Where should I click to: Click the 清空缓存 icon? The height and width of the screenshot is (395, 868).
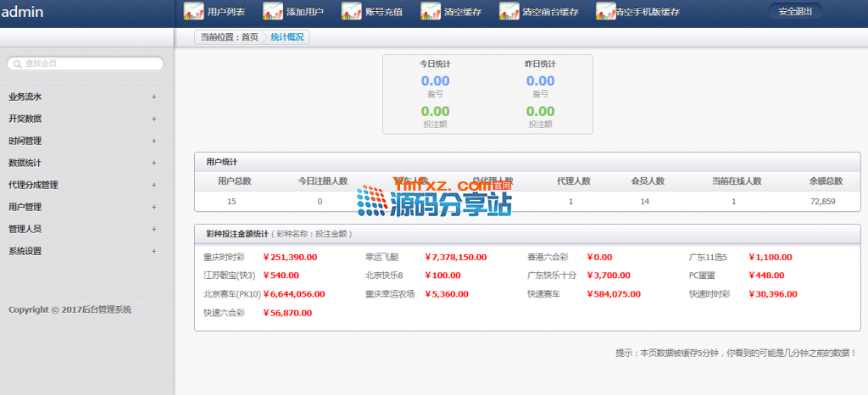coord(431,11)
